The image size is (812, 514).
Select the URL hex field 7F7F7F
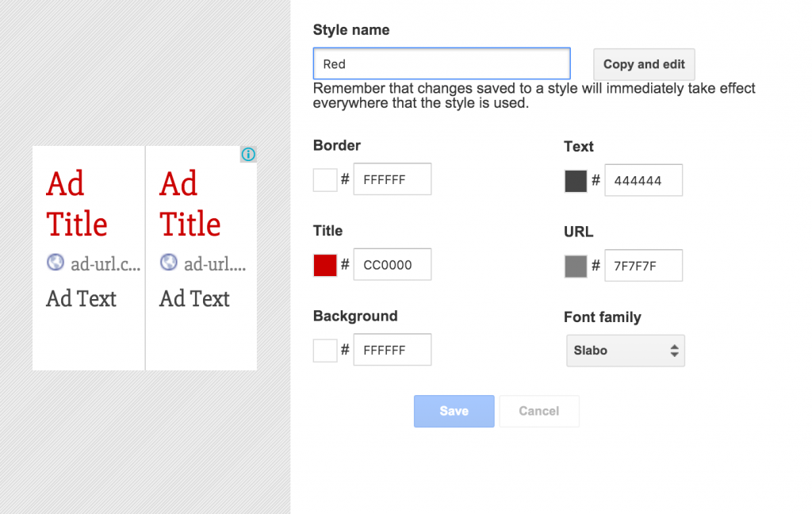[643, 266]
